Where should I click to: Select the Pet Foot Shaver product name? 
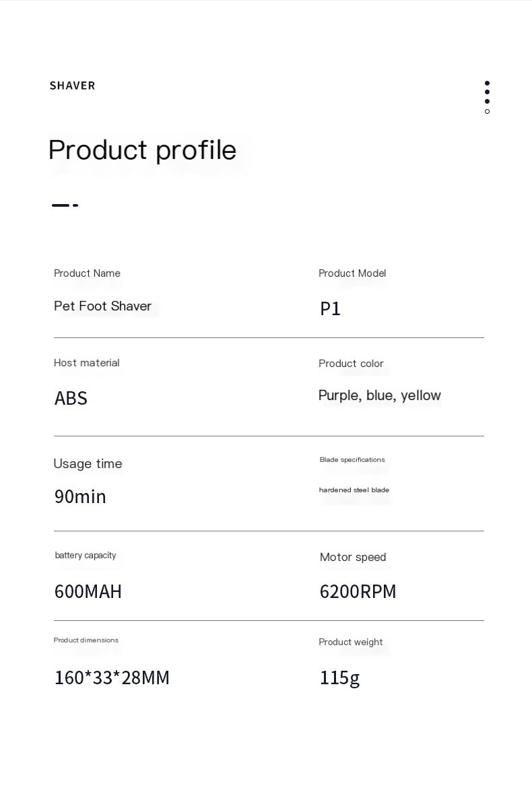coord(103,306)
